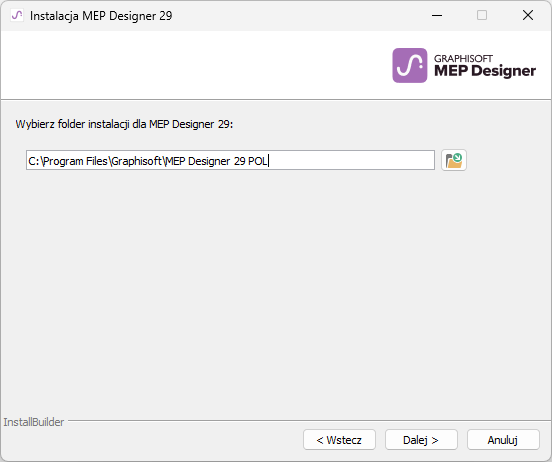
Task: Go back with the Wstecz button
Action: click(339, 439)
